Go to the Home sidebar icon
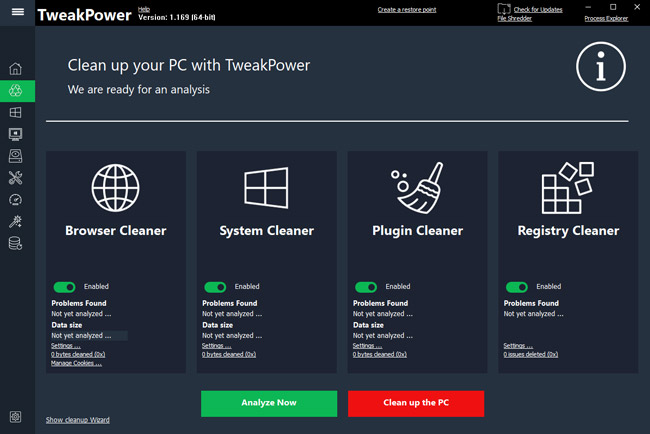This screenshot has width=650, height=434. [x=16, y=68]
